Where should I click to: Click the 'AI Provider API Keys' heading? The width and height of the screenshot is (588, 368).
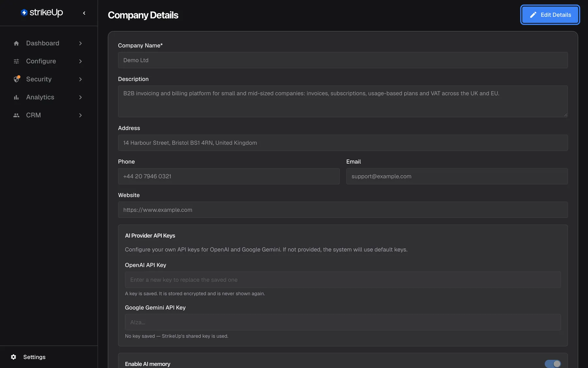click(150, 236)
